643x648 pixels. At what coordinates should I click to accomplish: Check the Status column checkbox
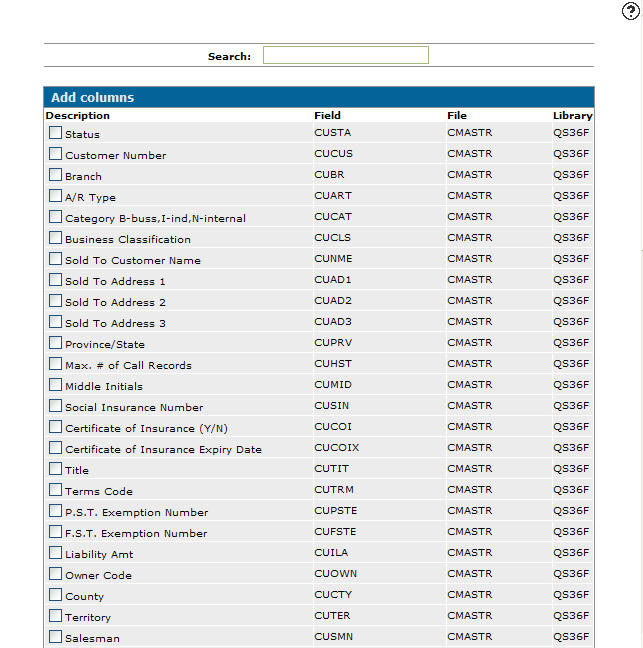tap(55, 133)
